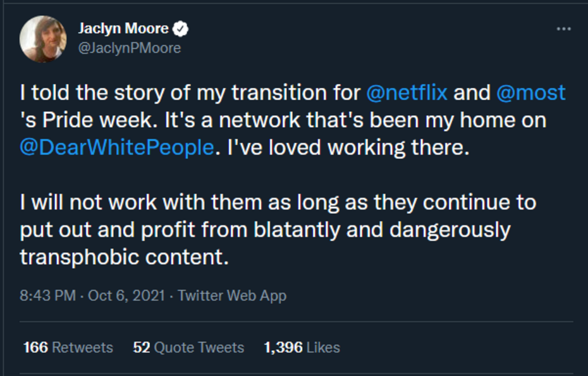The width and height of the screenshot is (588, 376).
Task: Click Jaclyn Moore's profile avatar photo
Action: click(43, 38)
